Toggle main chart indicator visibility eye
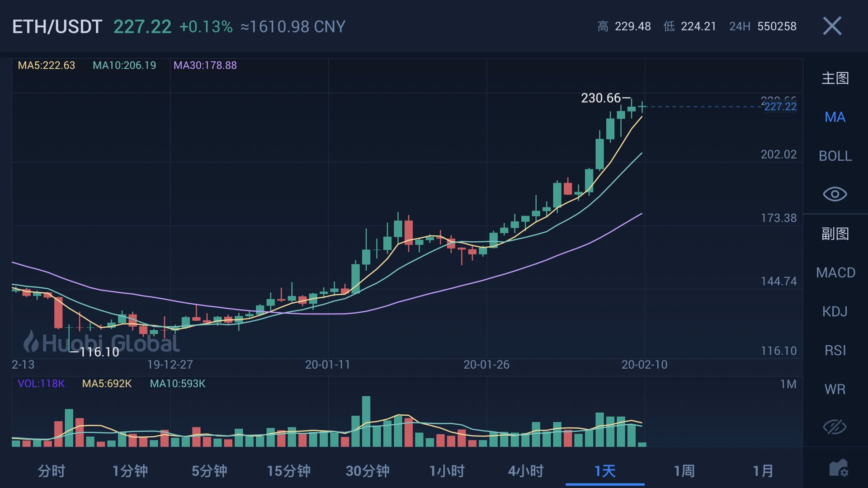 835,194
